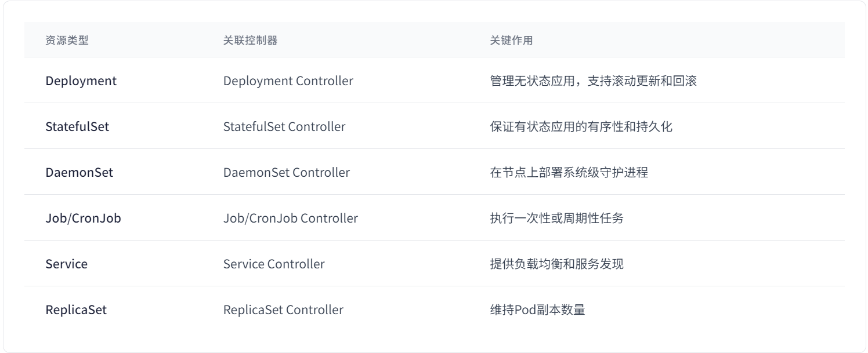Click the 管理无状态应用 description

click(594, 81)
